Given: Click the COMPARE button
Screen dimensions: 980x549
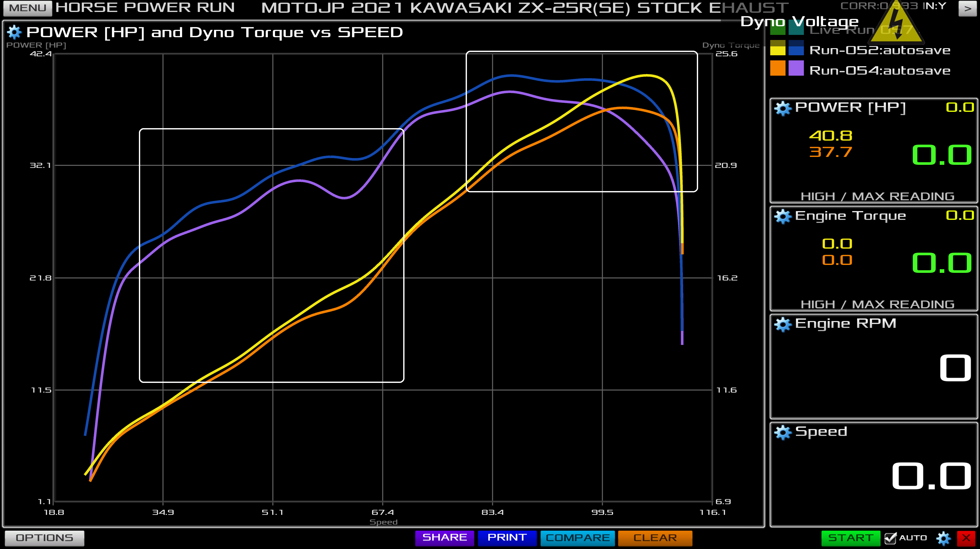Looking at the screenshot, I should click(x=578, y=538).
